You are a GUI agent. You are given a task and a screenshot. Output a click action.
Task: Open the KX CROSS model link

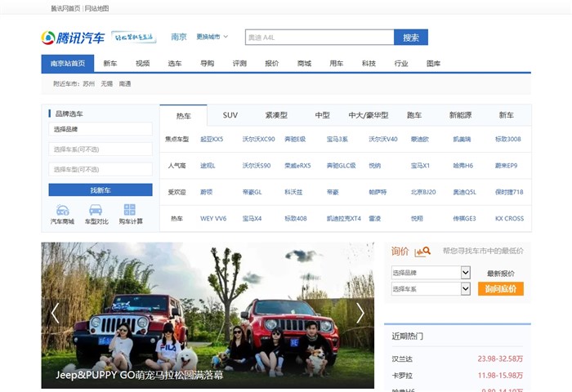click(x=509, y=218)
